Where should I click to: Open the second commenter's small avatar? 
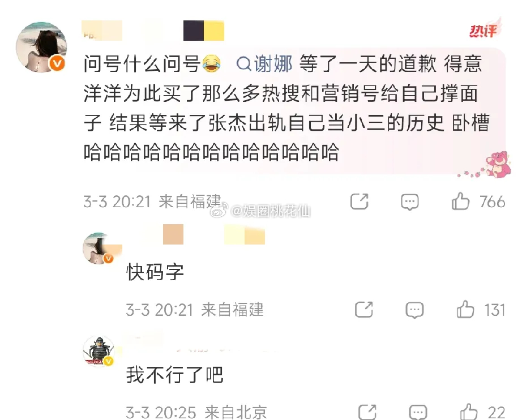99,248
